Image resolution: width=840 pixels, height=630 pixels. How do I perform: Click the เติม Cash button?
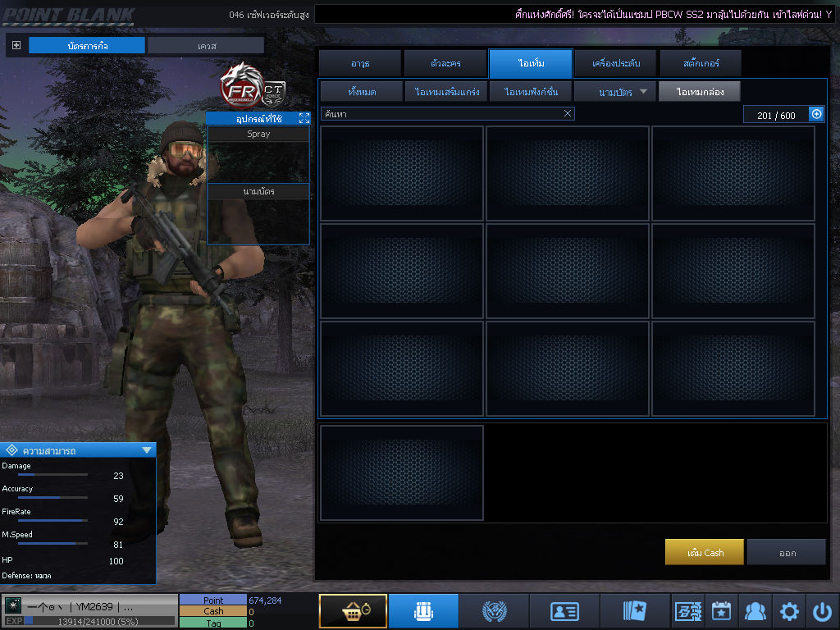tap(705, 552)
